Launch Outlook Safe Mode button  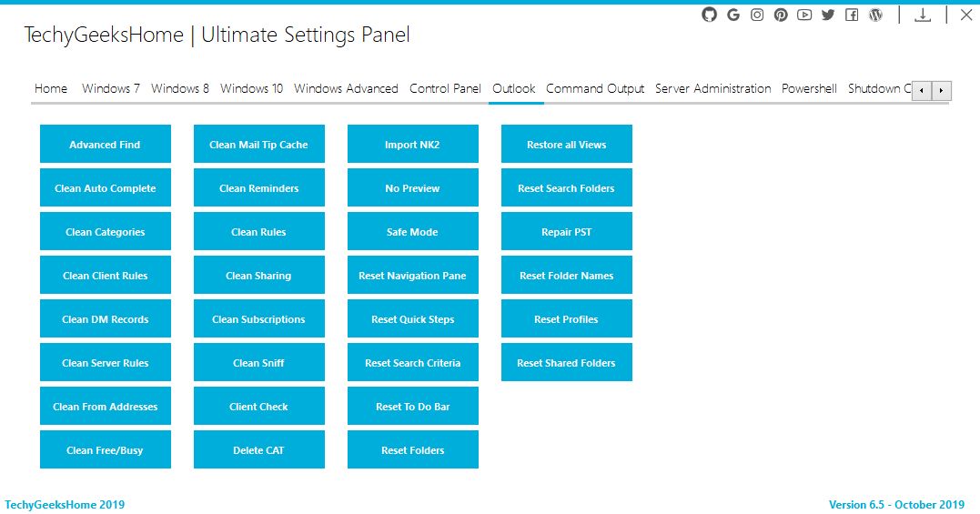pos(412,231)
